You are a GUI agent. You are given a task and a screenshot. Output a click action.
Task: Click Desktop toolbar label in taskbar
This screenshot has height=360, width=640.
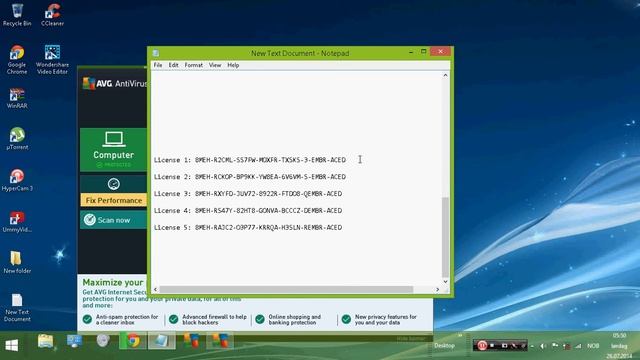444,346
